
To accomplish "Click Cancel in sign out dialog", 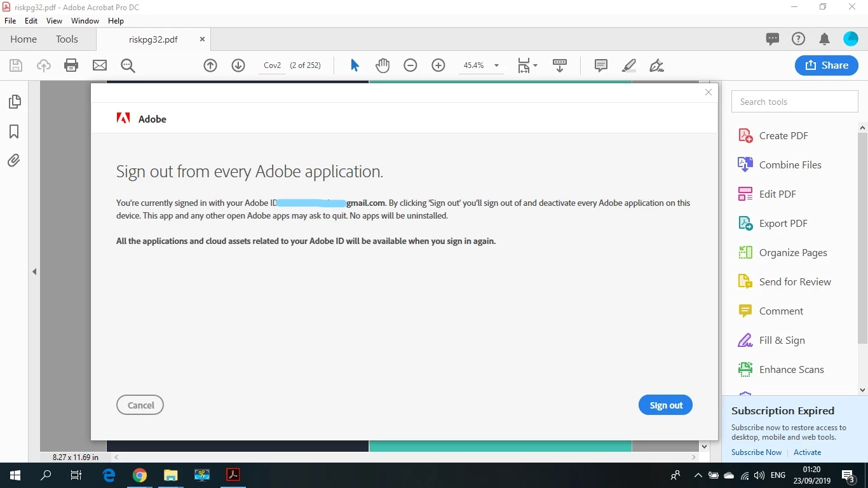I will [x=140, y=405].
